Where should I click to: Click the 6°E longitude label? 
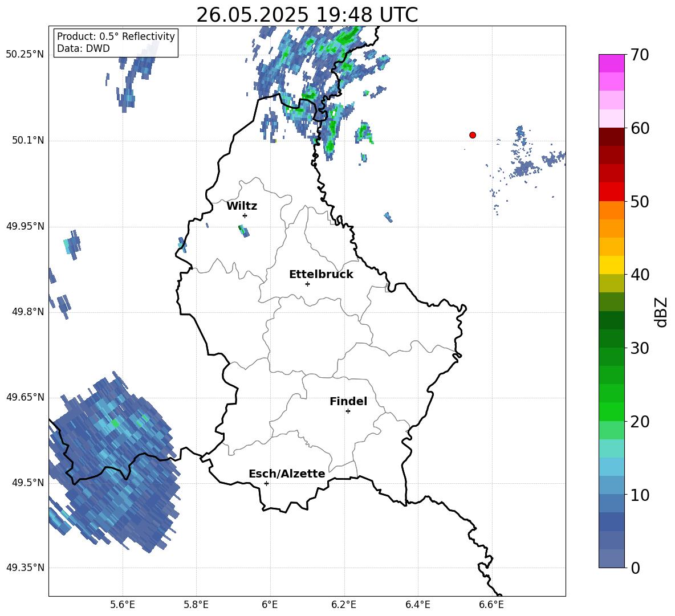tap(270, 605)
